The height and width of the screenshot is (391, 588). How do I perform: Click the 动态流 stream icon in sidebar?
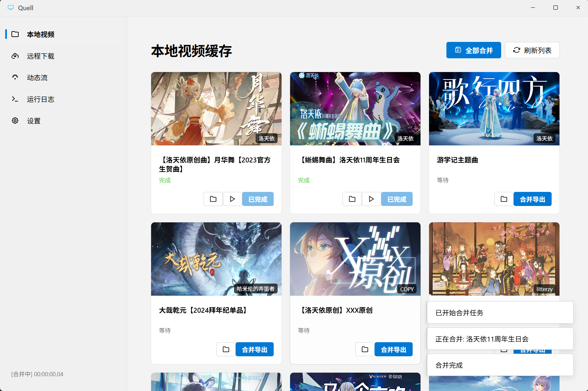(15, 77)
